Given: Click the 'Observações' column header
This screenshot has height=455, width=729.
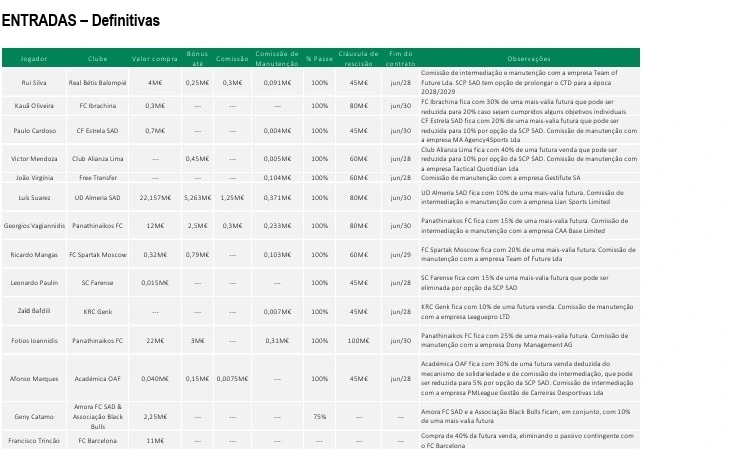Looking at the screenshot, I should 529,59.
